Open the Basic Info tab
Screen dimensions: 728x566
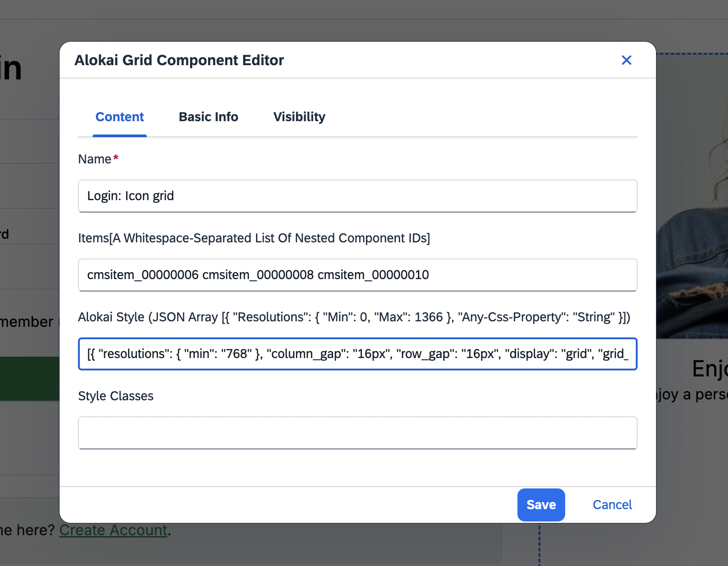click(x=208, y=117)
